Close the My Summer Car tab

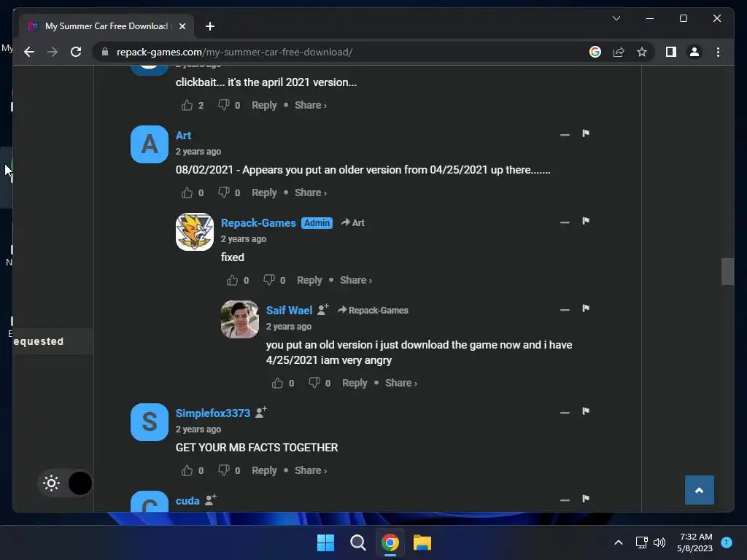(182, 26)
